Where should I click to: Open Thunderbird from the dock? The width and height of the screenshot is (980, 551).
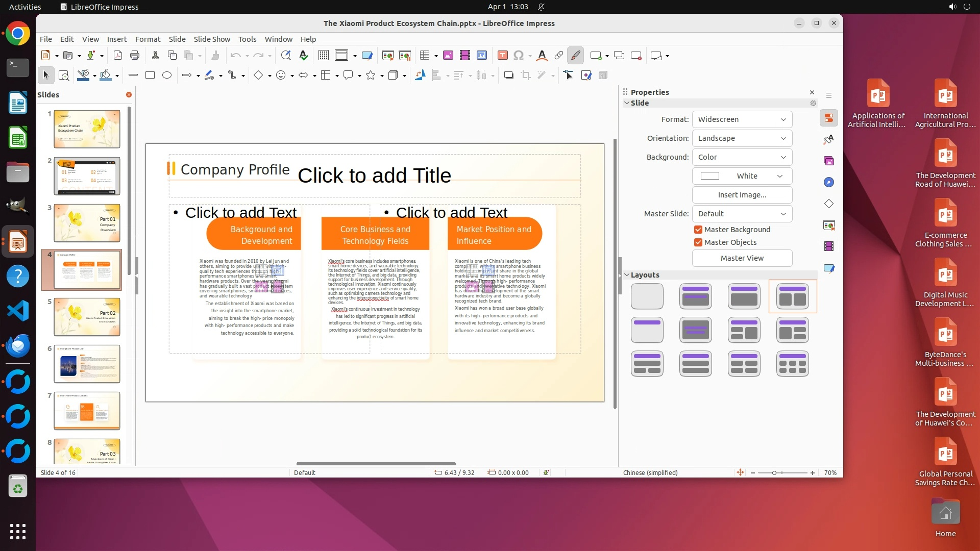[18, 346]
